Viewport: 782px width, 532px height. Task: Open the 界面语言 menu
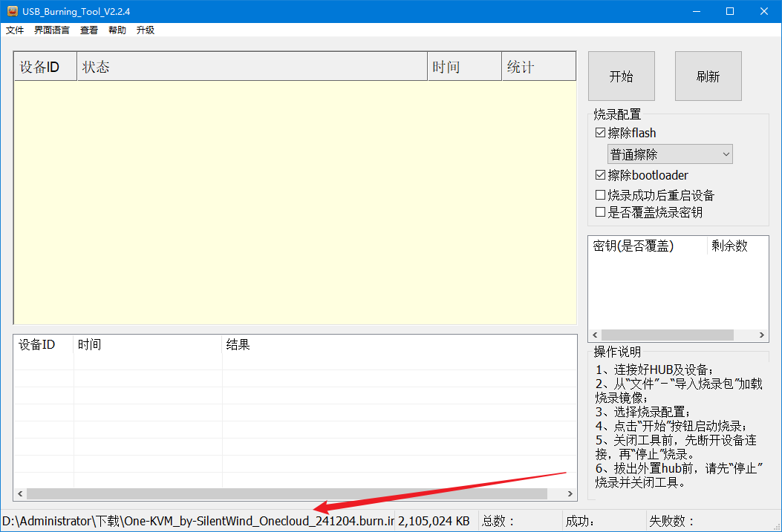pos(52,30)
